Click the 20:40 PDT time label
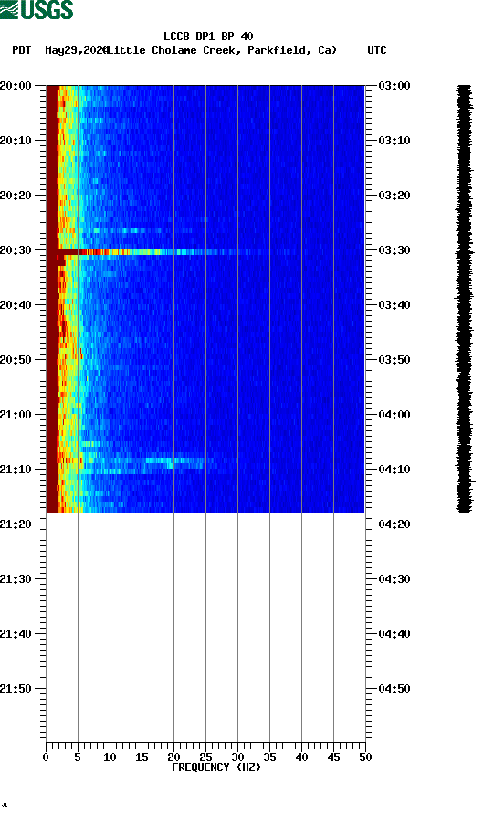The image size is (504, 815). (16, 305)
